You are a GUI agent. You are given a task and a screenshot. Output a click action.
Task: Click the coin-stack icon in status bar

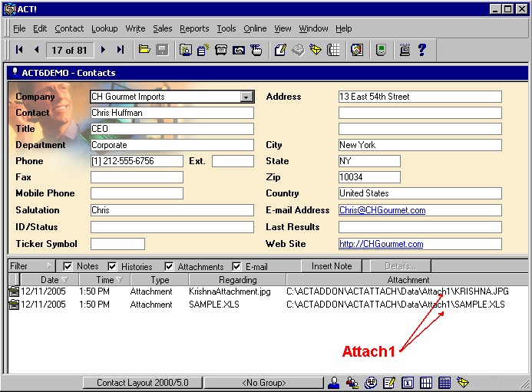pos(371,383)
